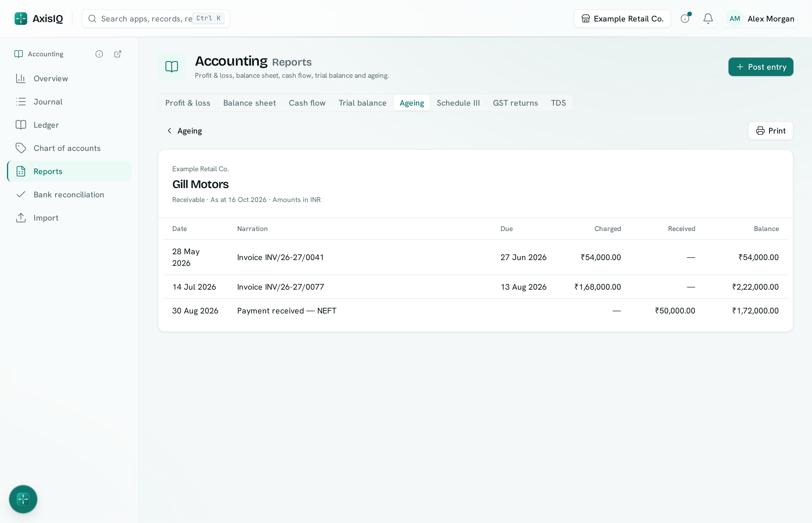
Task: Switch to the Trial balance tab
Action: [362, 103]
